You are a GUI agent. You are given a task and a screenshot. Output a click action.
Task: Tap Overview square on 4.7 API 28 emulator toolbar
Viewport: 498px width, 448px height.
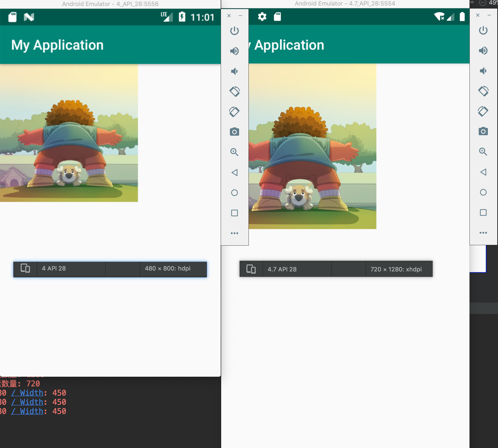coord(483,213)
